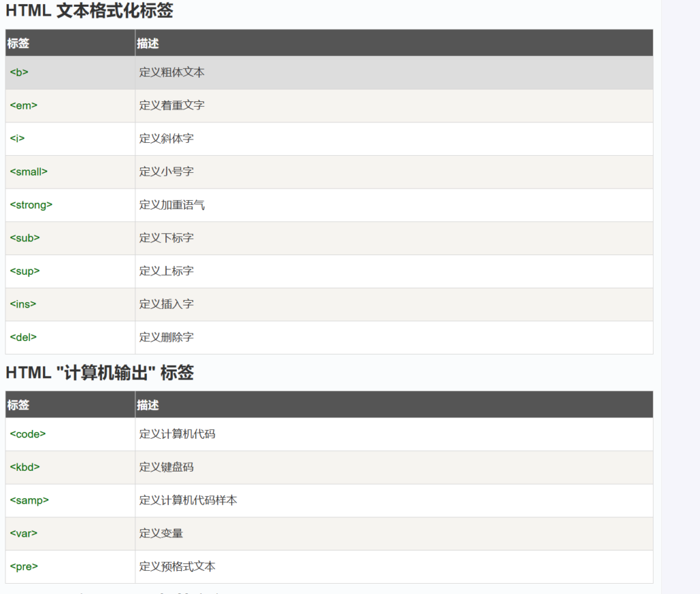Select the <ins> tag link
Viewport: 700px width, 594px height.
pyautogui.click(x=23, y=304)
